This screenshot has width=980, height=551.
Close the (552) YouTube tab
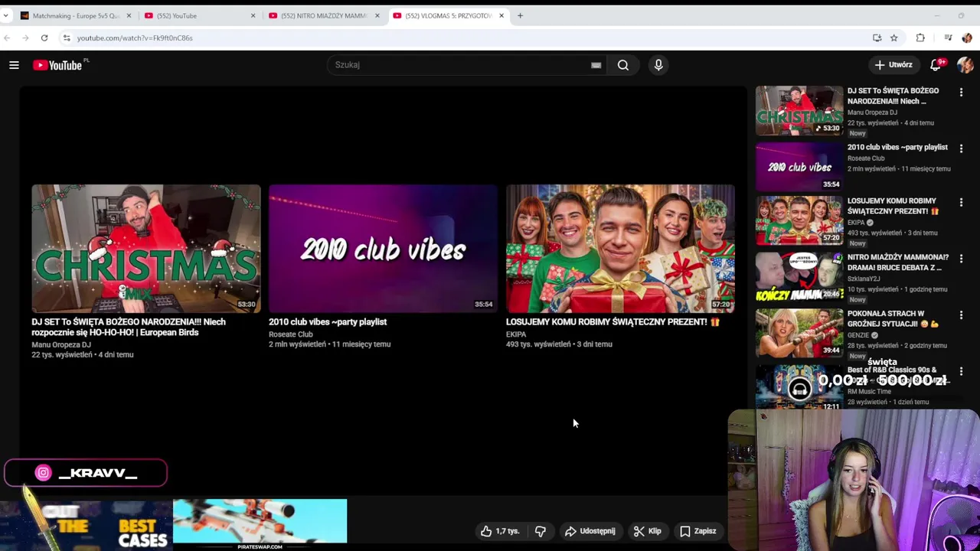coord(253,15)
